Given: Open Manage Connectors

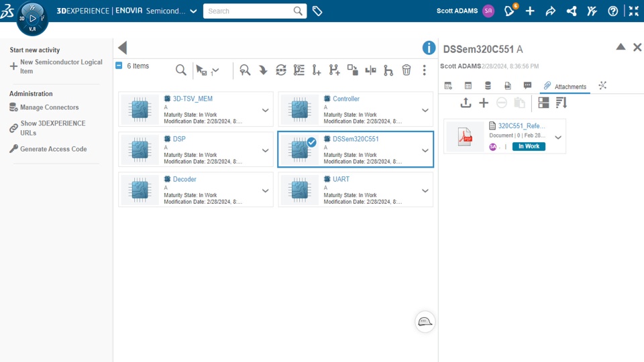Looking at the screenshot, I should coord(44,107).
